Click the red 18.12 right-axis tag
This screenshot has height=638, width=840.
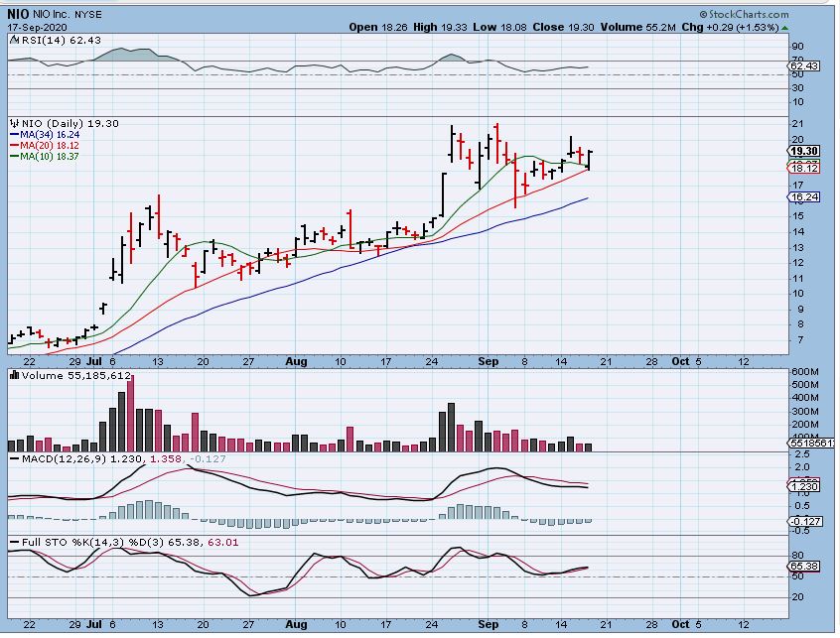(x=804, y=168)
